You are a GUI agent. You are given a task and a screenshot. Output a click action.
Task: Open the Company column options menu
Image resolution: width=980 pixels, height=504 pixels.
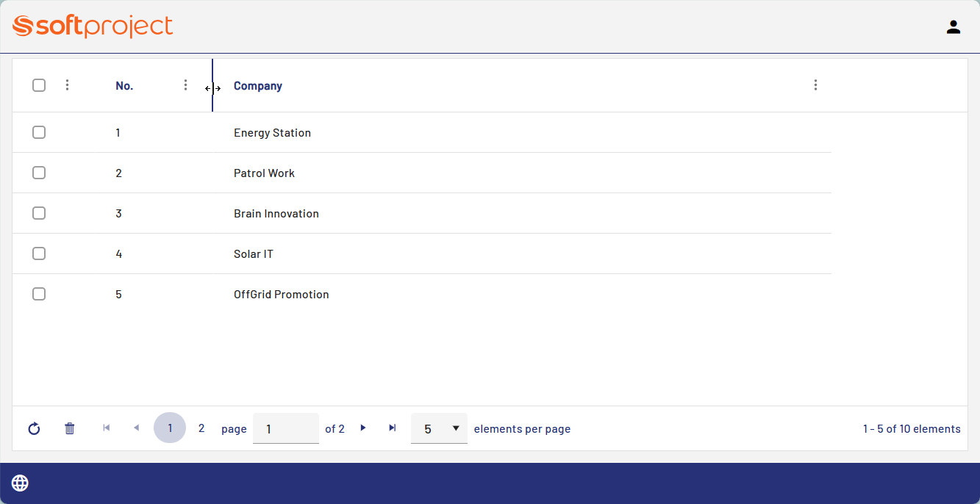815,85
